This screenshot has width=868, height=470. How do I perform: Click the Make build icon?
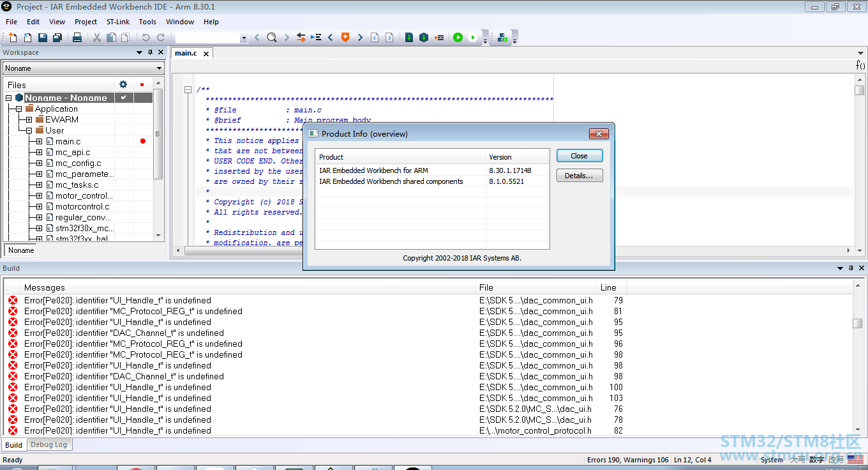point(424,38)
